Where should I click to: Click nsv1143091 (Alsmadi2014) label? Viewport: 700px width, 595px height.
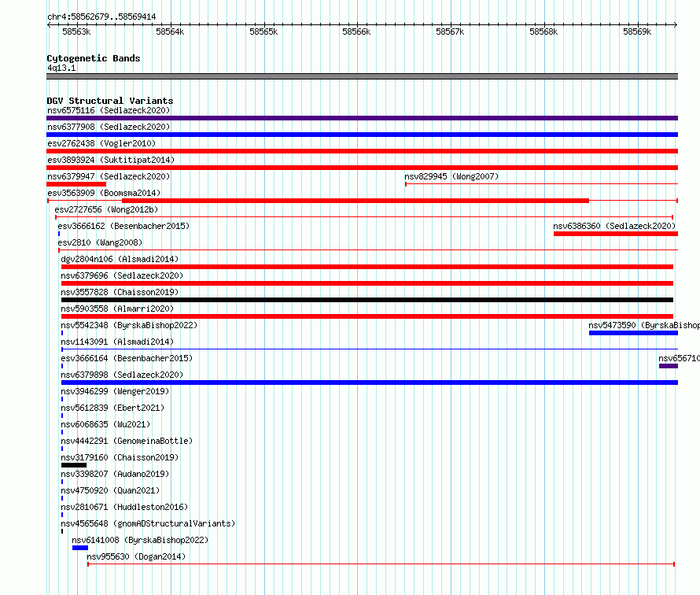[117, 342]
